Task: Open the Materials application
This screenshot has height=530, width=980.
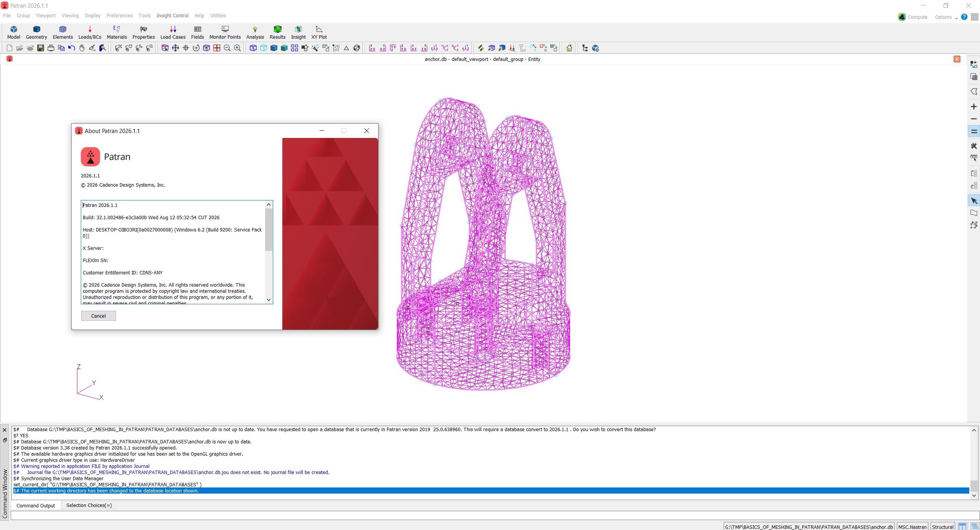Action: tap(117, 32)
